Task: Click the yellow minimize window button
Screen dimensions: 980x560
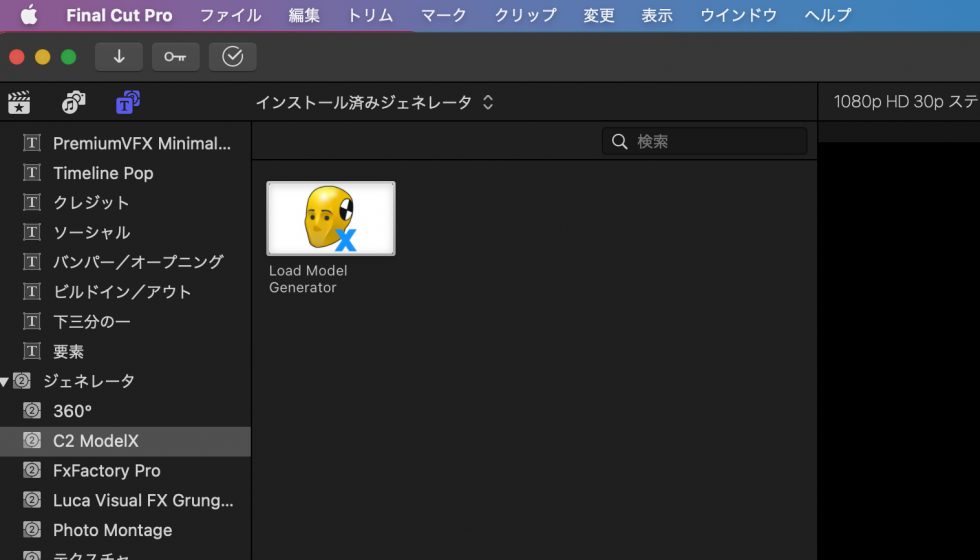Action: pos(42,57)
